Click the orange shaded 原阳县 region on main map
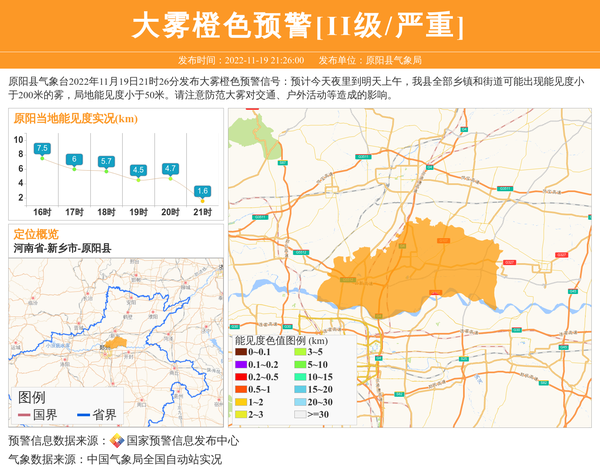600x471 pixels. click(410, 270)
